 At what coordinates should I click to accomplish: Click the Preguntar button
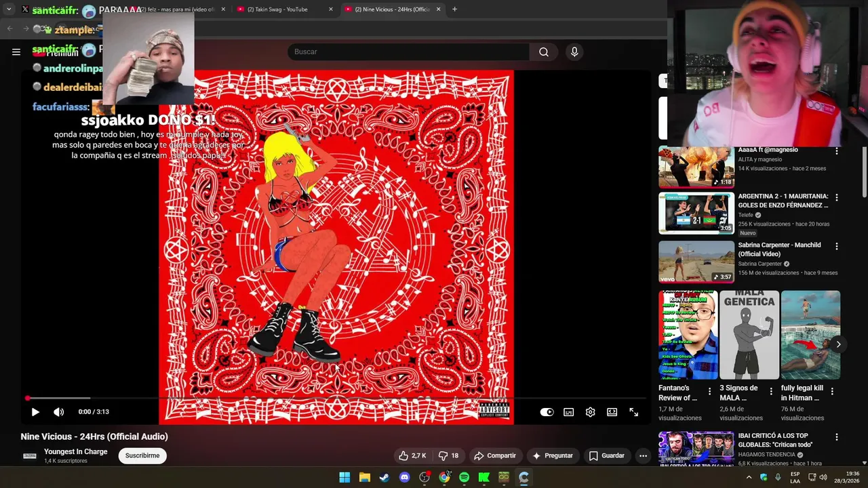pyautogui.click(x=553, y=455)
